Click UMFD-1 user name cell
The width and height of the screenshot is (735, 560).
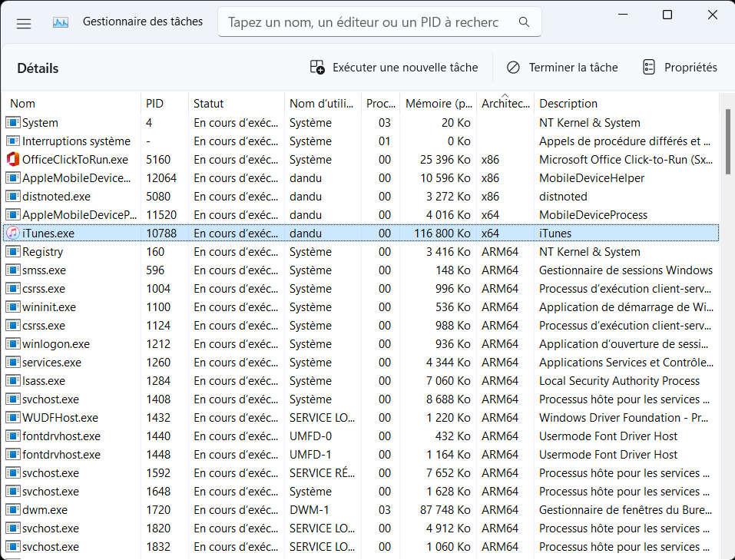[x=310, y=455]
